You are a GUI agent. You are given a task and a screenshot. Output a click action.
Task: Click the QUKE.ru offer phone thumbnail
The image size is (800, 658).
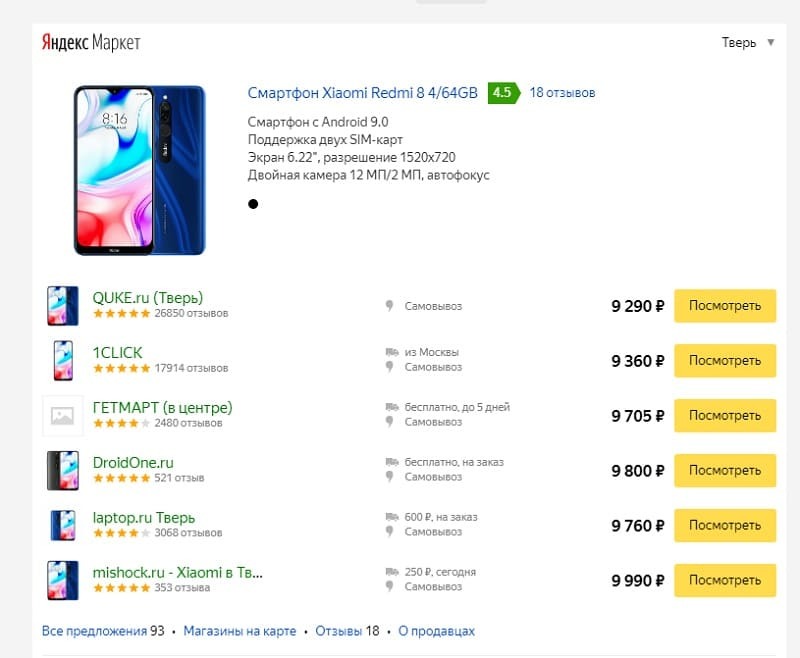[x=62, y=305]
